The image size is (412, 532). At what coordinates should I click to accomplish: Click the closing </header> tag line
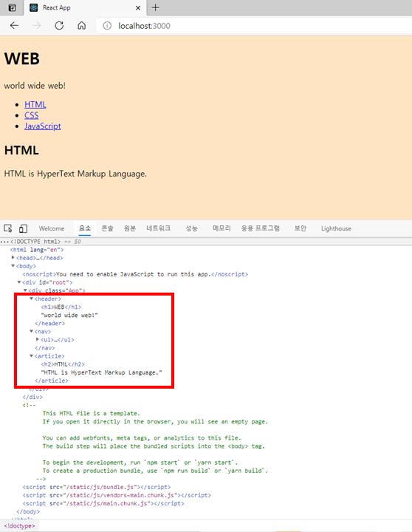pos(50,324)
